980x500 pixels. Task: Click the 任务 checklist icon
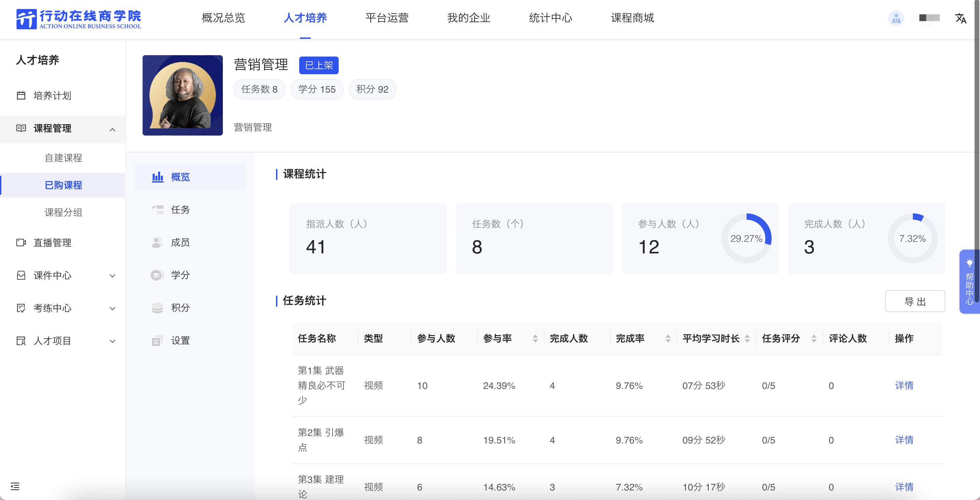tap(157, 209)
